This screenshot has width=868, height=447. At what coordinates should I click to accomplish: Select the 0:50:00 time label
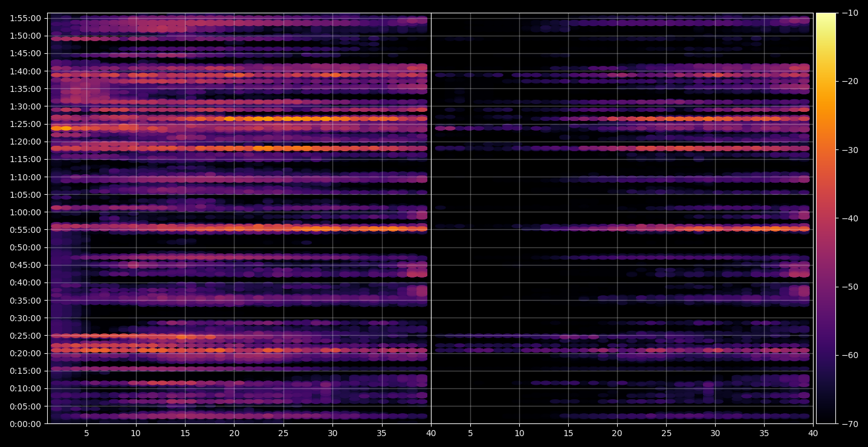(25, 247)
